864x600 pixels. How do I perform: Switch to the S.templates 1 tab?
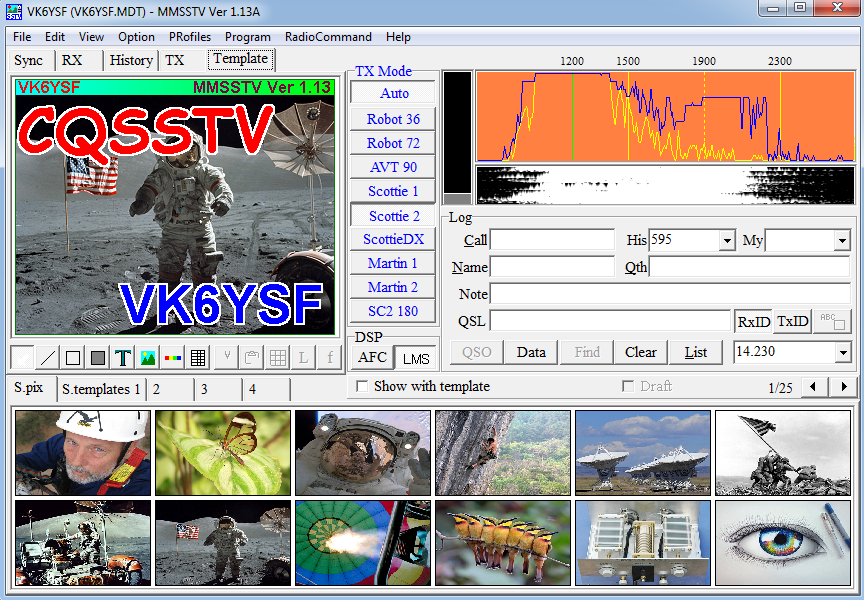(x=102, y=390)
